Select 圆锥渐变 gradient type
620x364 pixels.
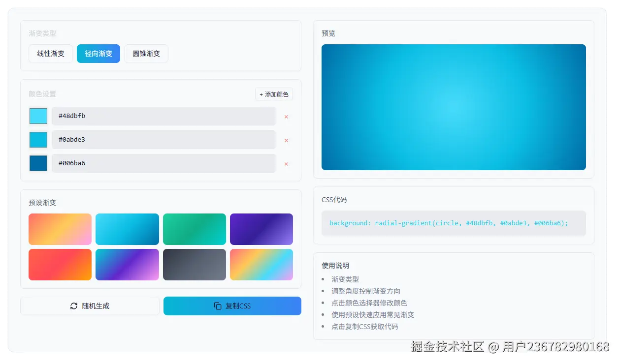coord(146,54)
